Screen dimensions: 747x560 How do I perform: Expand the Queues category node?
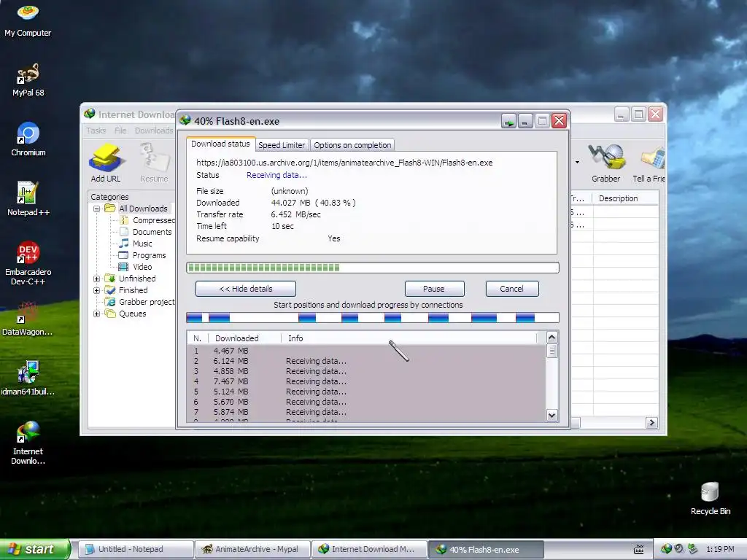[97, 314]
